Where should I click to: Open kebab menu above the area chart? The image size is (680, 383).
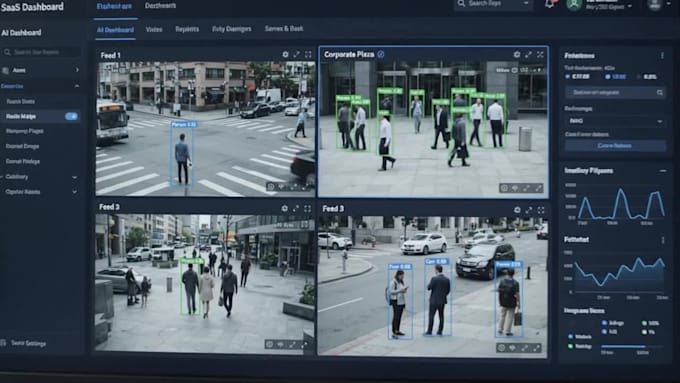tap(663, 240)
